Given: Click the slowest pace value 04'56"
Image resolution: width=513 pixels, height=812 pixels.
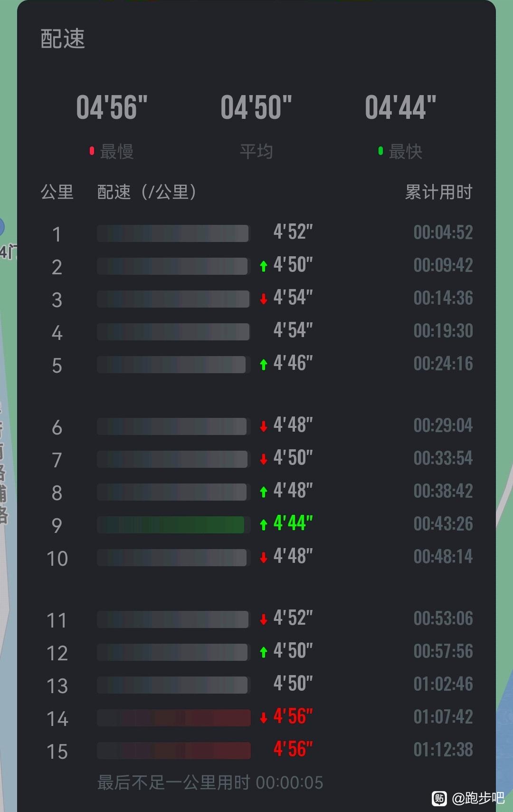Looking at the screenshot, I should point(112,107).
